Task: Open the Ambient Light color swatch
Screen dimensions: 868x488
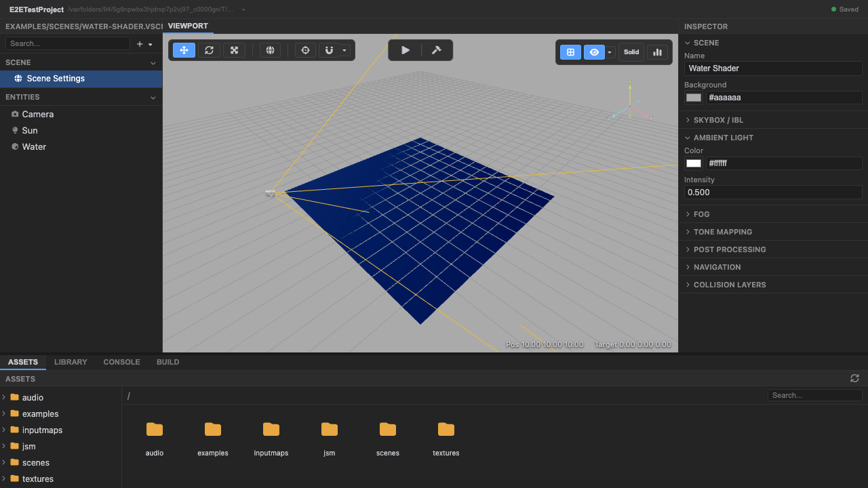Action: (x=694, y=163)
